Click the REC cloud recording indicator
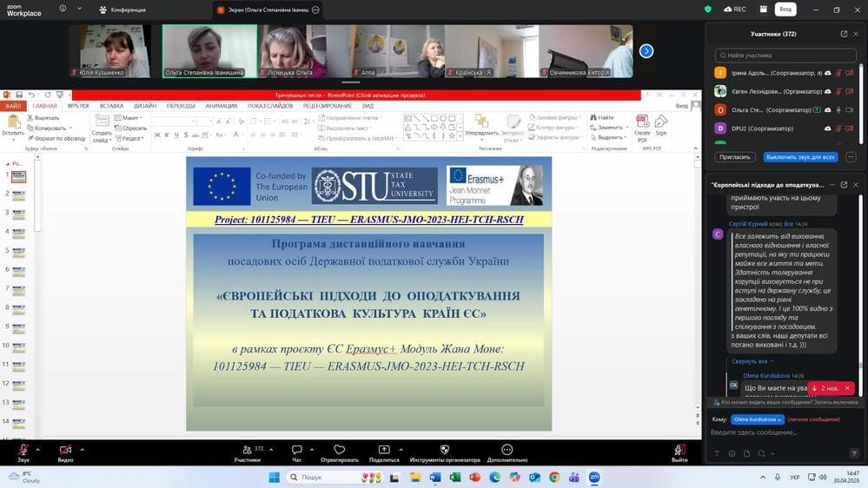Viewport: 868px width, 488px height. coord(735,10)
